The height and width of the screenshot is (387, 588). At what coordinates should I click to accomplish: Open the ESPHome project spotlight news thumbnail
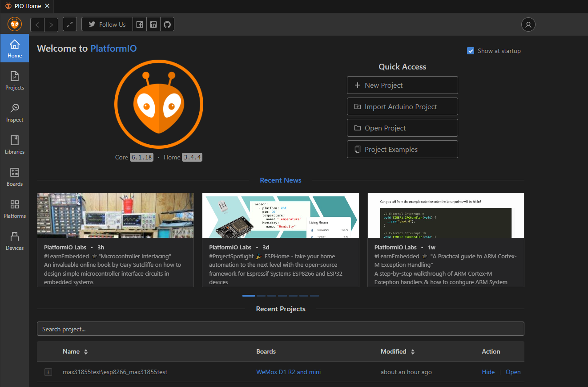coord(281,215)
